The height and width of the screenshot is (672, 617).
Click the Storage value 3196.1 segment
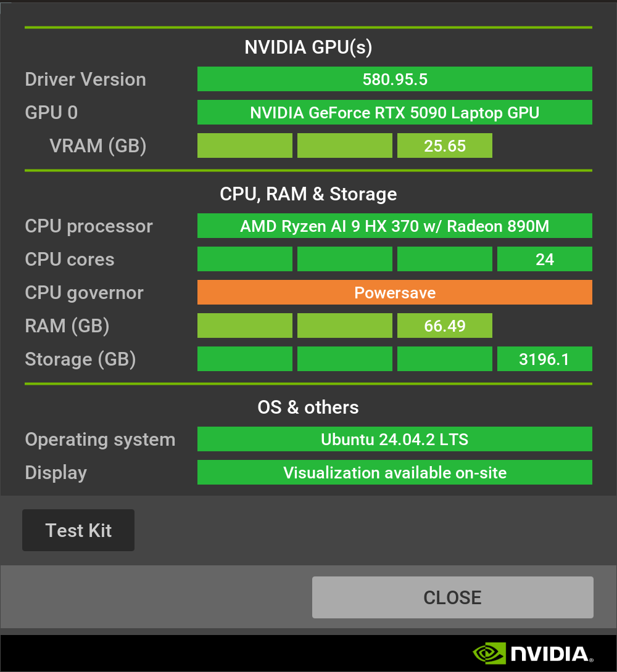[x=545, y=359]
